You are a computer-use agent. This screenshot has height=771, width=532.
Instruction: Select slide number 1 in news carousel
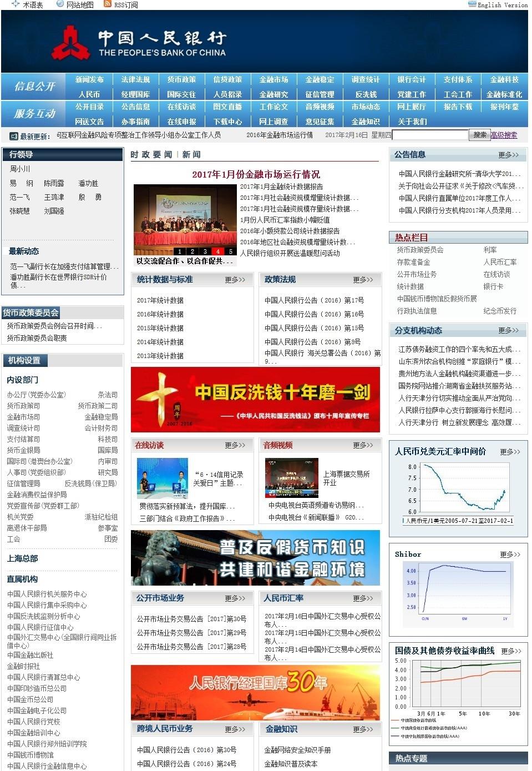coord(180,251)
